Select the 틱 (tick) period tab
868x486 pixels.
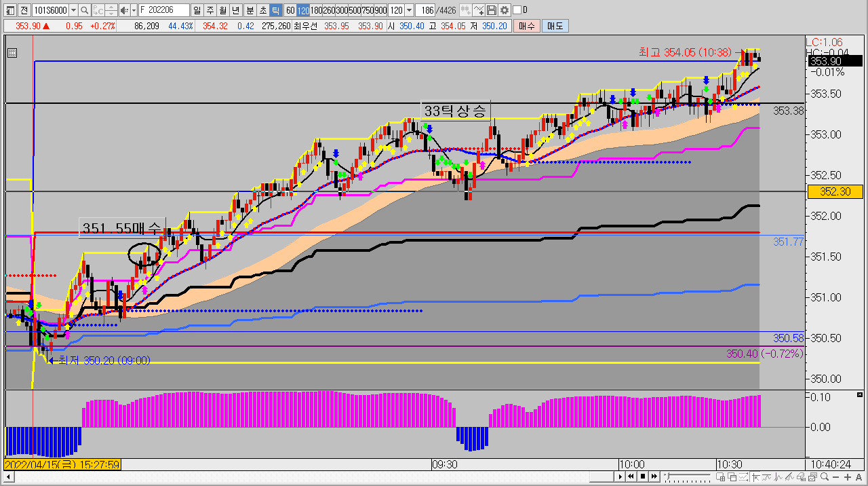275,10
